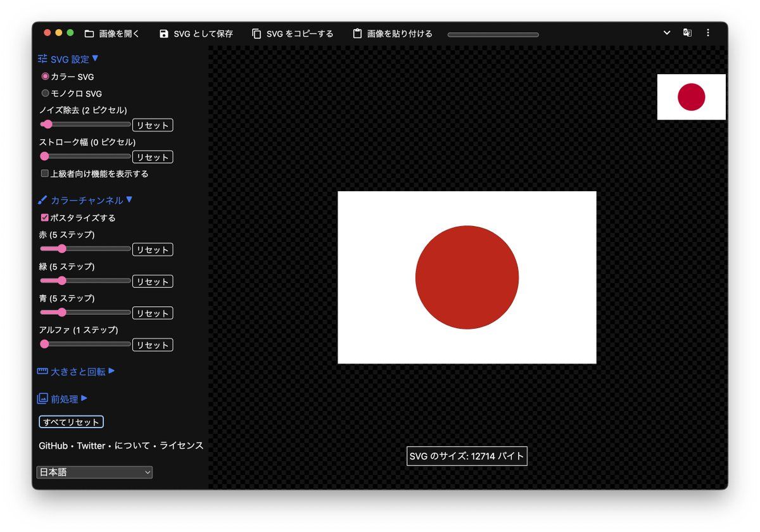Image resolution: width=760 pixels, height=532 pixels.
Task: Open the について link
Action: pos(132,446)
